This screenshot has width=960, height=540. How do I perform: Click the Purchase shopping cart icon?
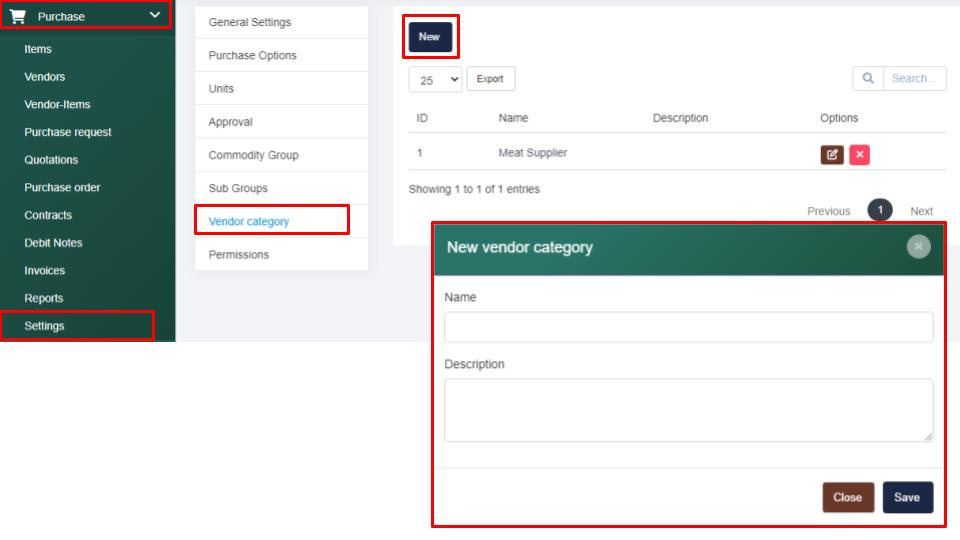17,16
